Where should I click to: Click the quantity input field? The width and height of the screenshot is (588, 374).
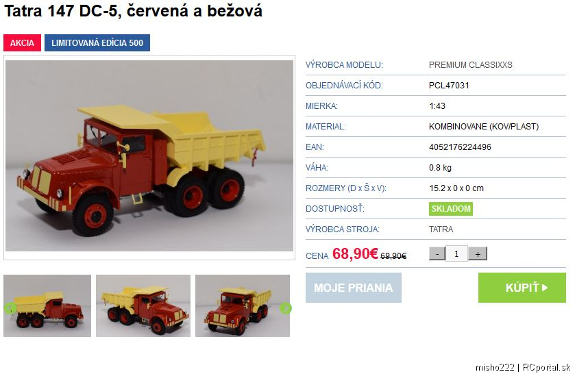tap(456, 253)
